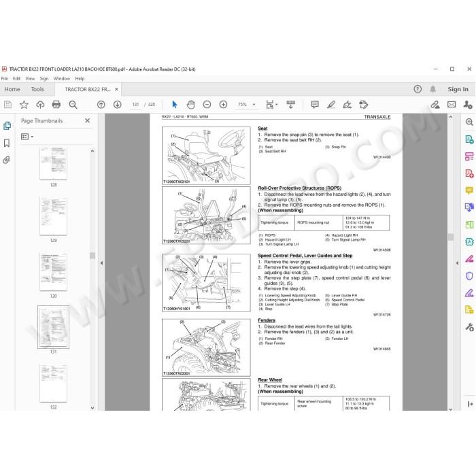Open the 75% zoom level dropdown

pos(246,105)
